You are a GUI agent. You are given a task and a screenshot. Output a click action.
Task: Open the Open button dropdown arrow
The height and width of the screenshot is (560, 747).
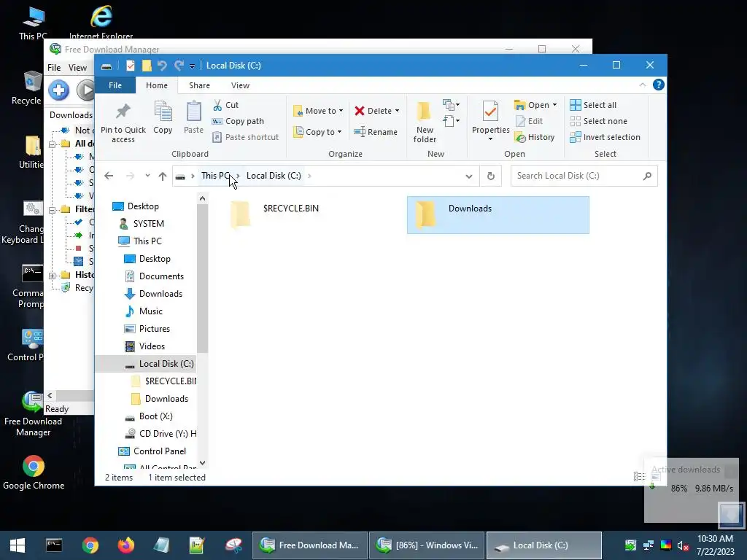(x=554, y=105)
